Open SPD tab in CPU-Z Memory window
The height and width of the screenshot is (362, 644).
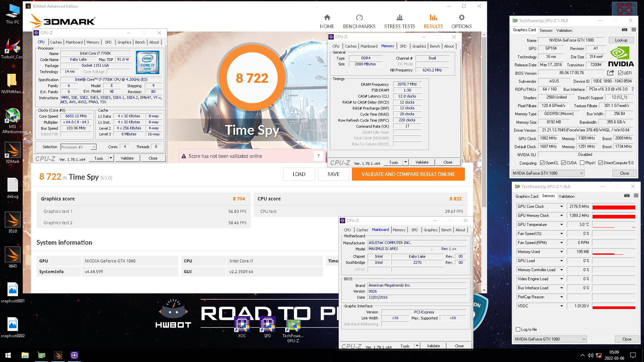(x=403, y=46)
